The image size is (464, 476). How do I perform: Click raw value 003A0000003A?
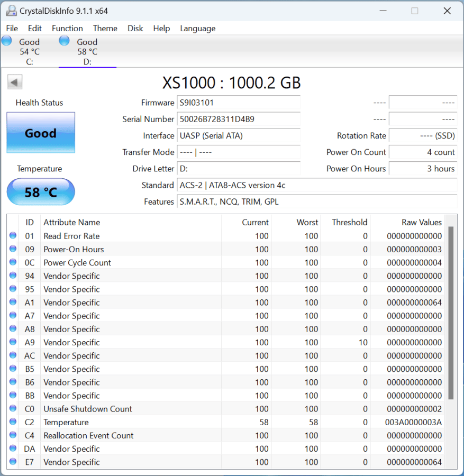(413, 422)
